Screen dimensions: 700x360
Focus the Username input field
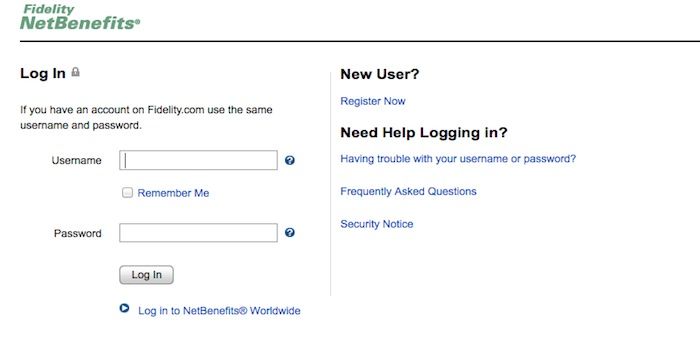click(198, 160)
